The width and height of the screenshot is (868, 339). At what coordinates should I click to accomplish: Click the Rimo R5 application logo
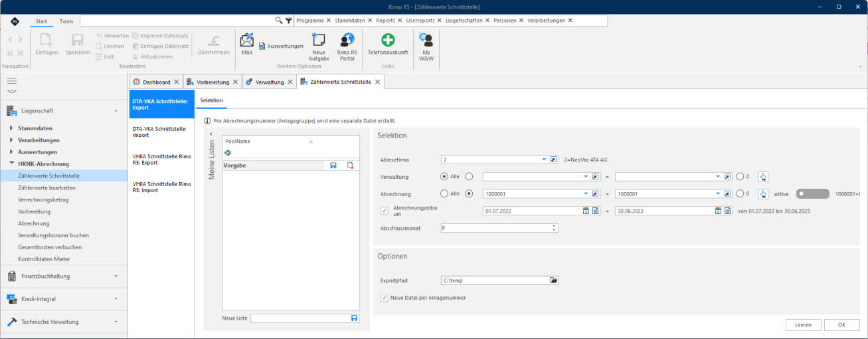click(15, 21)
